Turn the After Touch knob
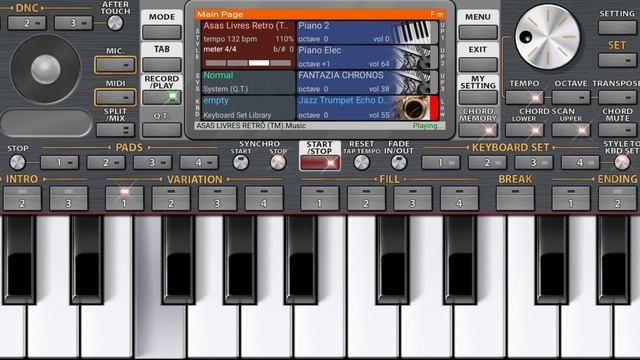The image size is (640, 360). click(x=115, y=23)
